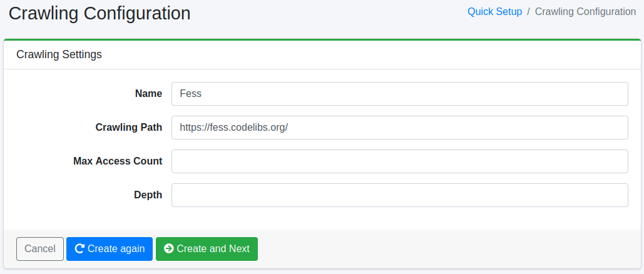Click the Crawling Configuration page heading

(100, 13)
